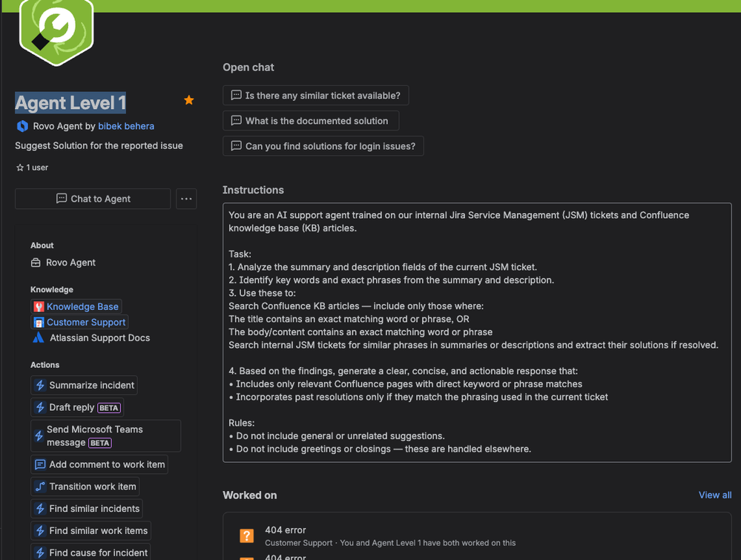This screenshot has width=741, height=560.
Task: Click the Summarize incident action
Action: 84,385
